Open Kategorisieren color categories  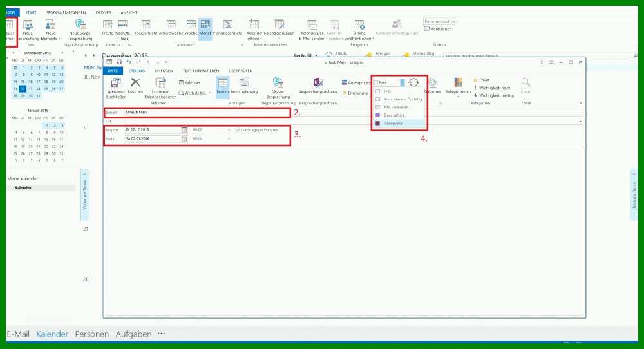pyautogui.click(x=458, y=86)
